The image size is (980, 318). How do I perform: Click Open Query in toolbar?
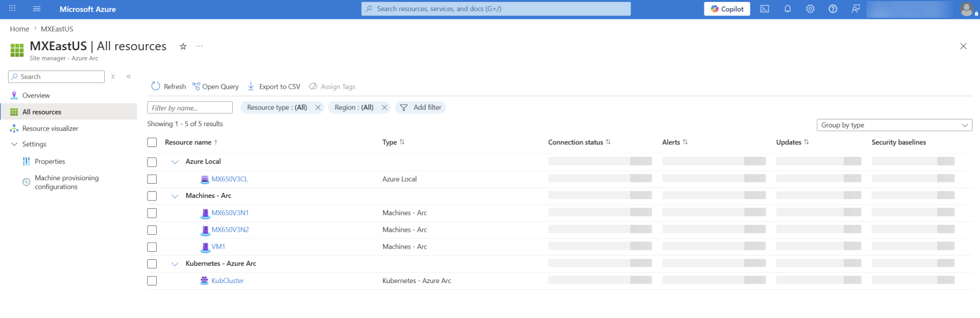[x=216, y=86]
